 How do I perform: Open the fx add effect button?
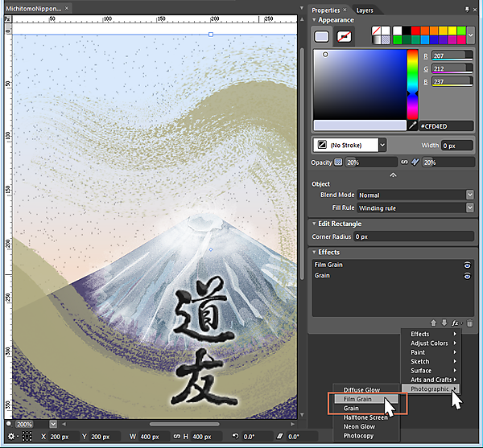point(456,323)
